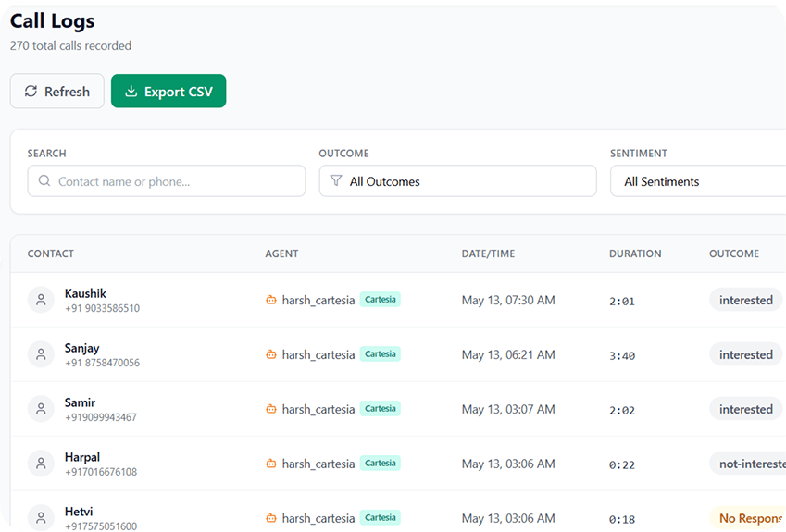The width and height of the screenshot is (786, 532).
Task: Click date May 13, 03:07 AM
Action: (x=508, y=409)
